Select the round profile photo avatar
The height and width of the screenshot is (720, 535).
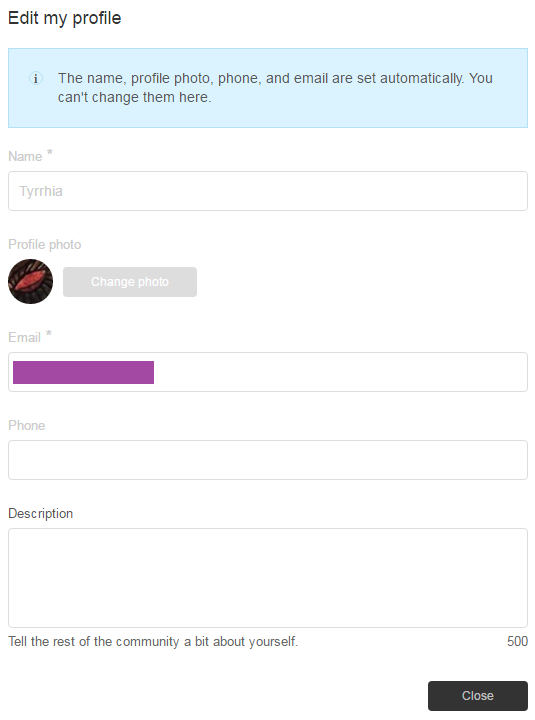(30, 281)
